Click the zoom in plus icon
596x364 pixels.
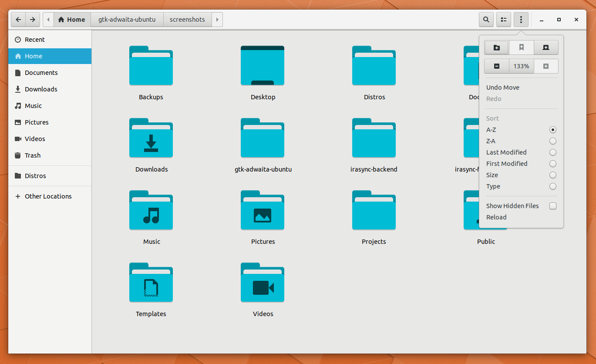point(546,66)
